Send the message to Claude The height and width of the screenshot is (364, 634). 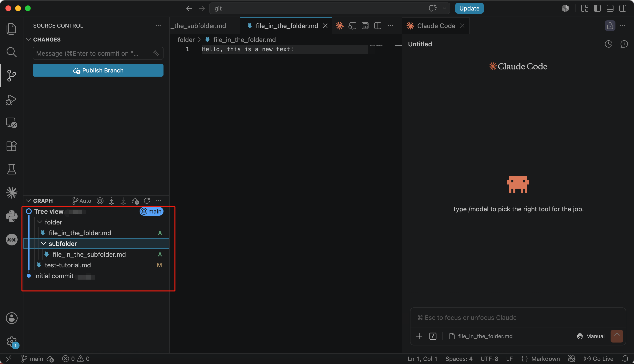pyautogui.click(x=617, y=336)
